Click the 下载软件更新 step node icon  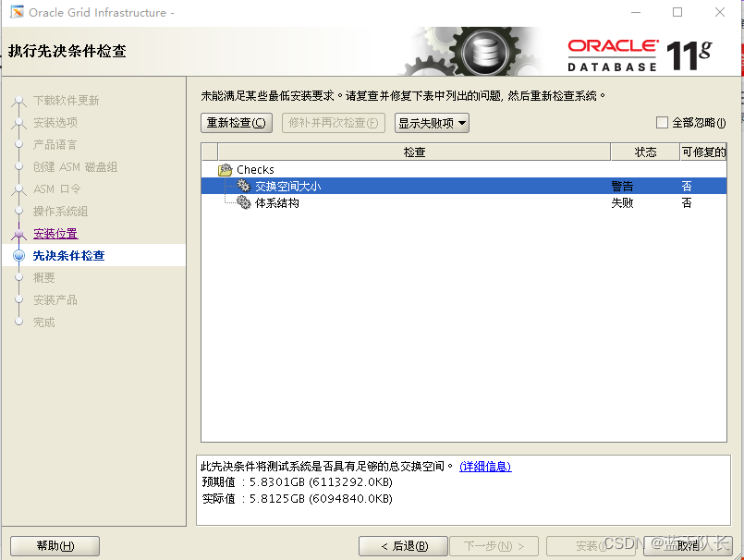click(x=19, y=101)
